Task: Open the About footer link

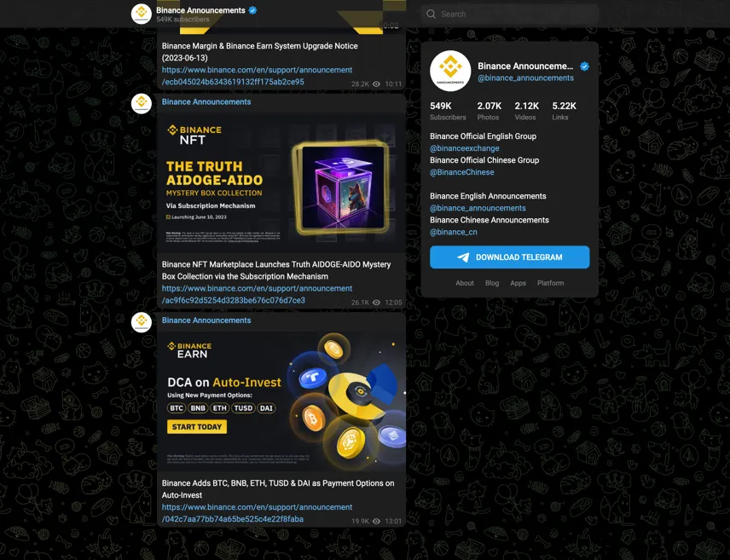Action: [465, 283]
